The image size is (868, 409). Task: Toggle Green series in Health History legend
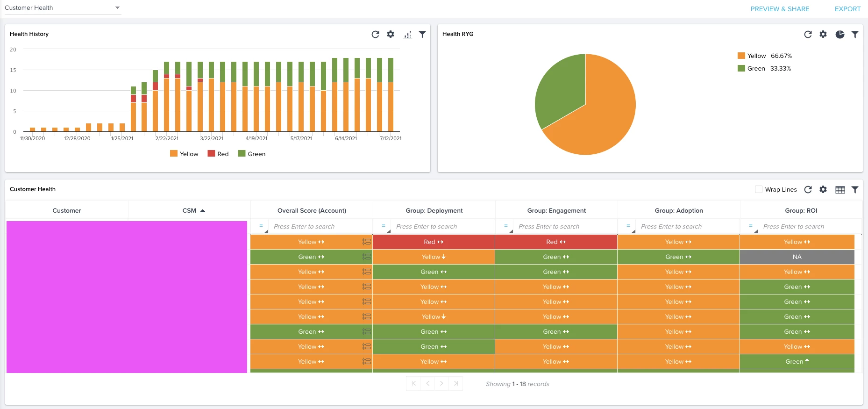(252, 154)
